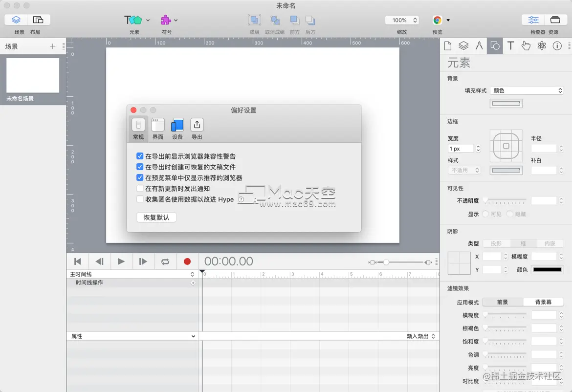Add keyframe on 时间线操作 row
This screenshot has height=392, width=572.
tap(193, 283)
